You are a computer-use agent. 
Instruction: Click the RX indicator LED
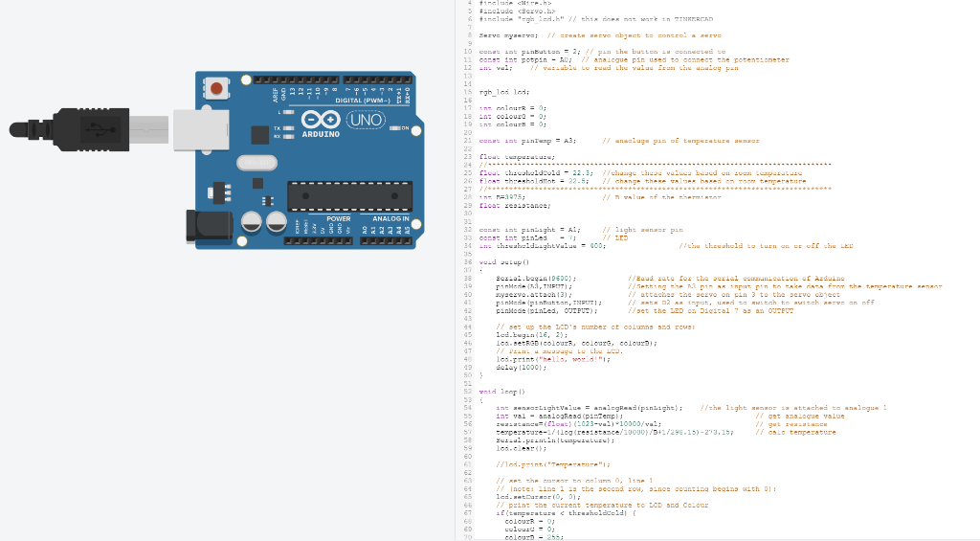pos(288,136)
